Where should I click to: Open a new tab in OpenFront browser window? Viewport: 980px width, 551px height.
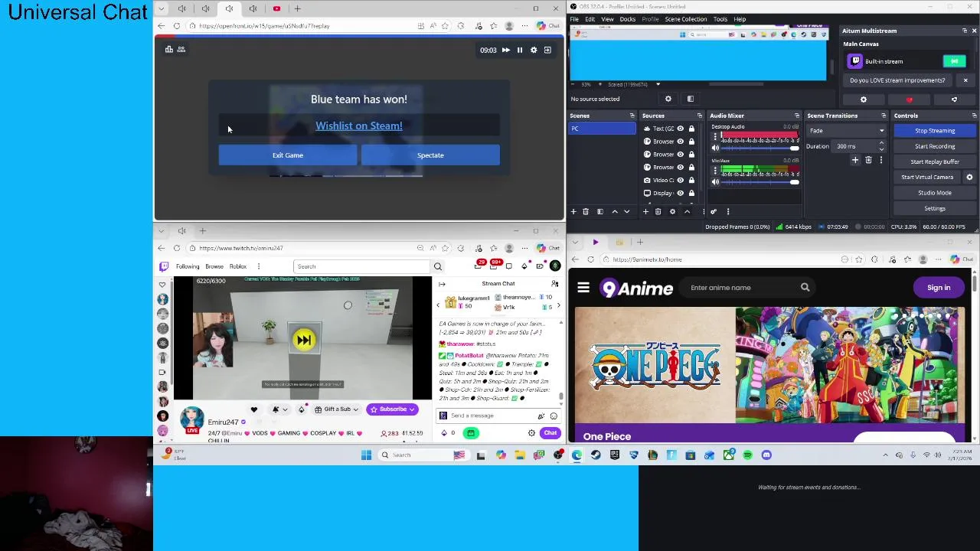pyautogui.click(x=299, y=8)
